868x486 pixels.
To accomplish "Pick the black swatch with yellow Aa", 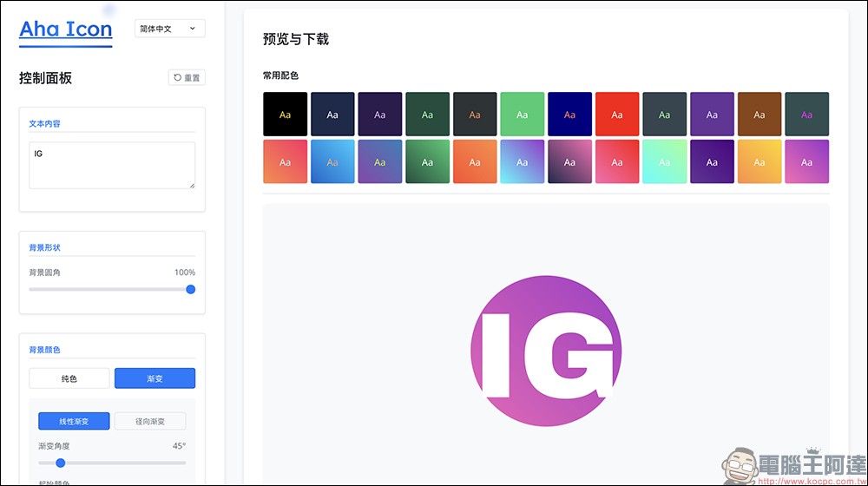I will 285,114.
